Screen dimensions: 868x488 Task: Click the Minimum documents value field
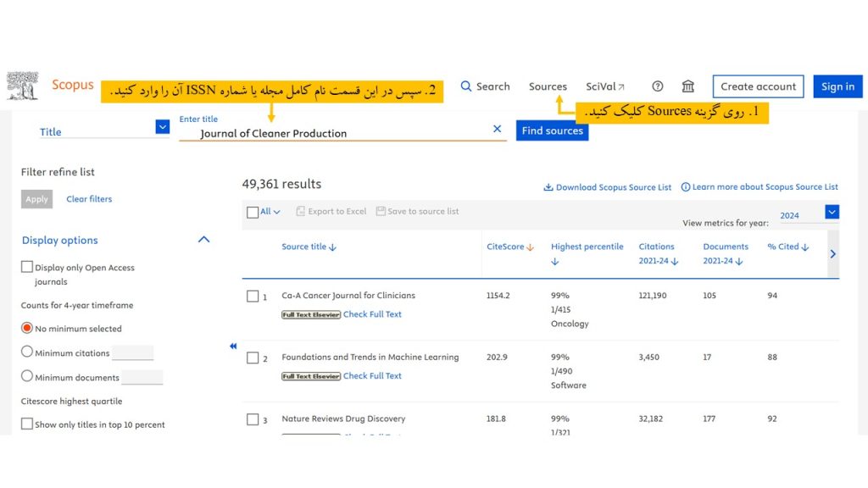click(x=142, y=377)
